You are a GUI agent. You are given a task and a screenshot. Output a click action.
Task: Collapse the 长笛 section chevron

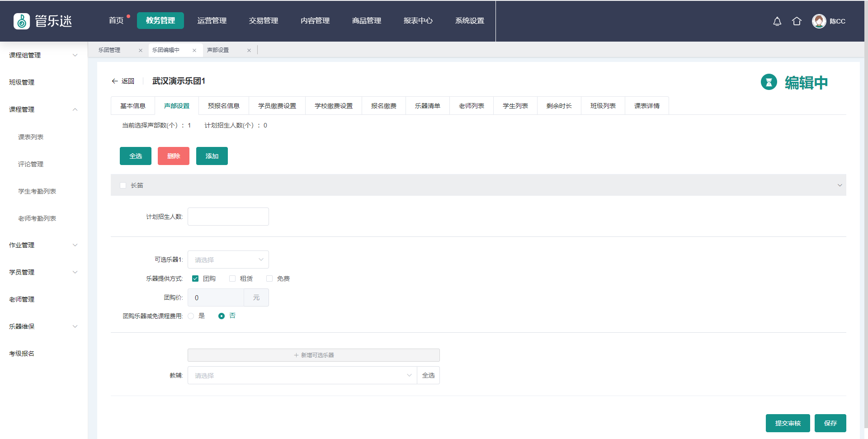[840, 185]
